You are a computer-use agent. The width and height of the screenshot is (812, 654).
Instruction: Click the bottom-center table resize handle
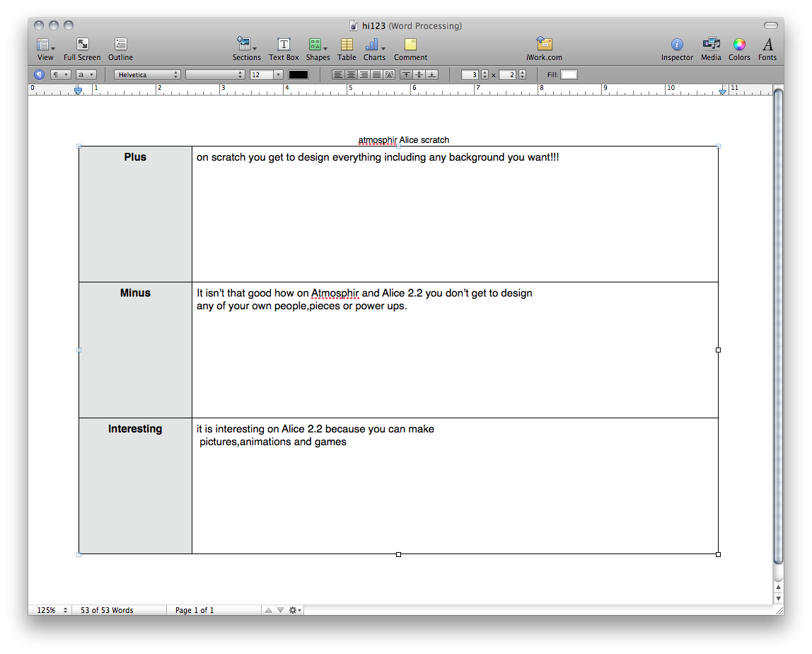[398, 554]
